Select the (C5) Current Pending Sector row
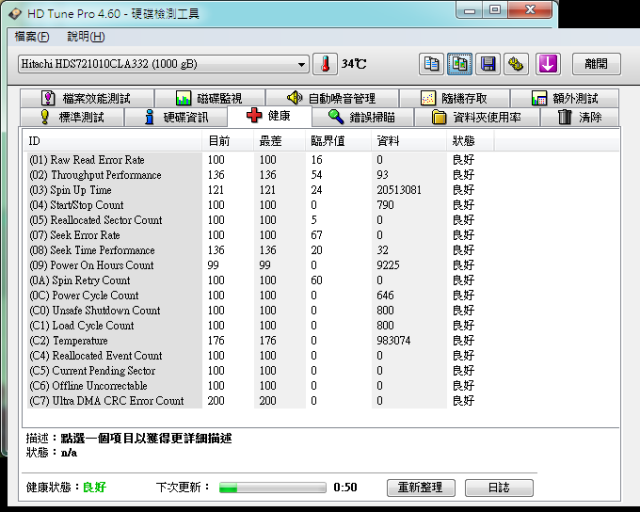 261,371
